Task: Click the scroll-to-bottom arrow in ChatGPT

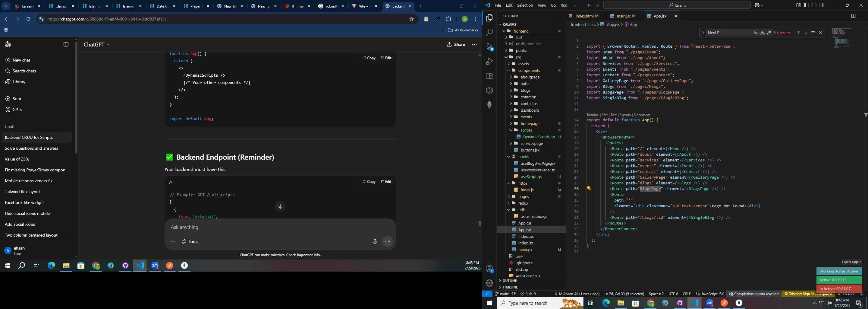Action: pyautogui.click(x=280, y=206)
